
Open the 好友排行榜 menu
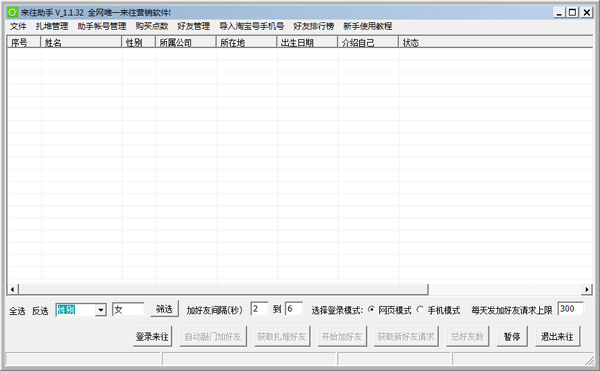pyautogui.click(x=314, y=26)
